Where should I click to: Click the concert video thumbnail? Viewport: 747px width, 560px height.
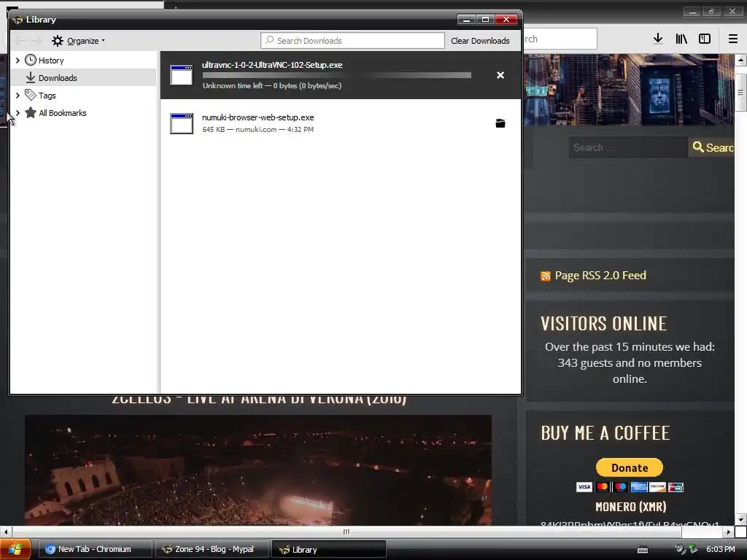click(x=258, y=470)
